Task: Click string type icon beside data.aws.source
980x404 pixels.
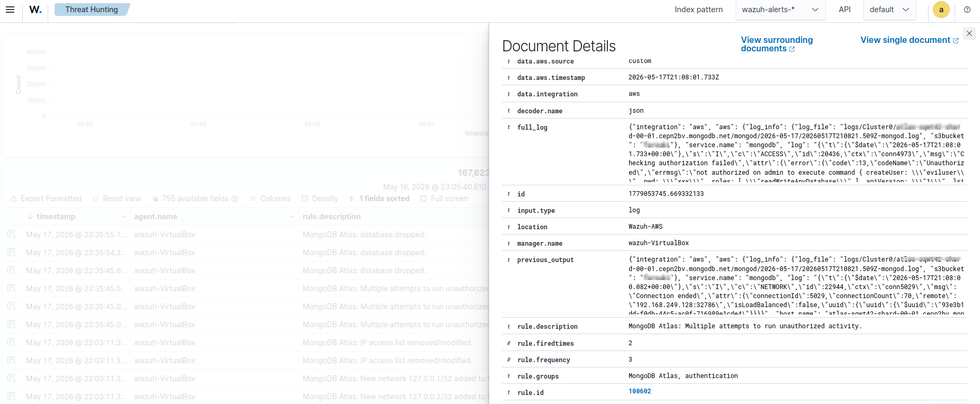Action: tap(509, 61)
